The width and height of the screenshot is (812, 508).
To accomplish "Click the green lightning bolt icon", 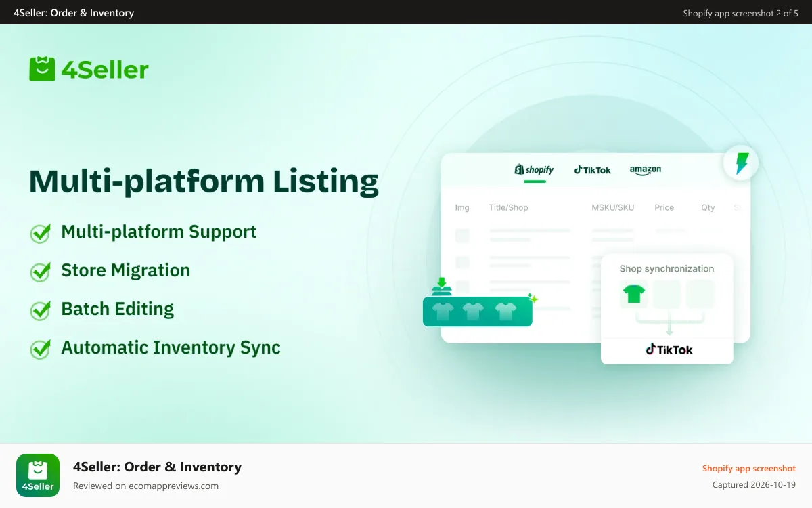I will pyautogui.click(x=741, y=163).
